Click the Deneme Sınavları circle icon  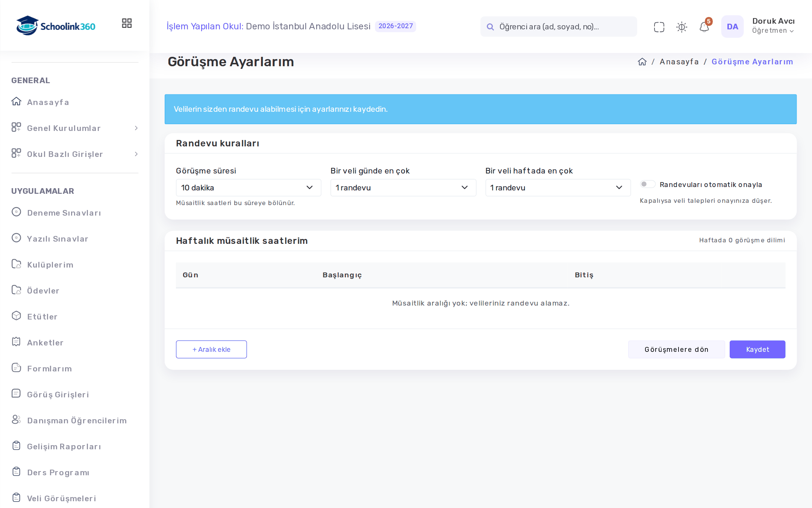click(16, 212)
